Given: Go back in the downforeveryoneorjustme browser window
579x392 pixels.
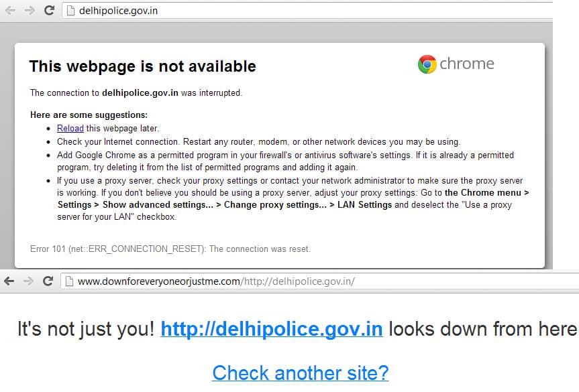Looking at the screenshot, I should (9, 281).
